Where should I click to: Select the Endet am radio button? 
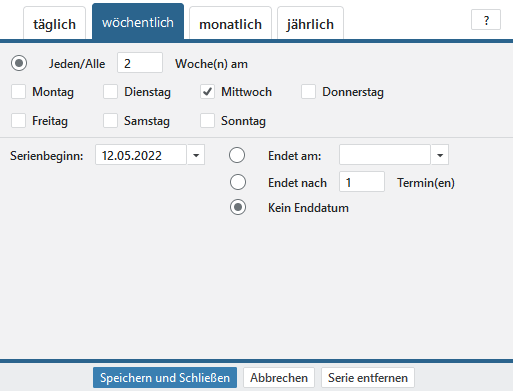tap(237, 155)
